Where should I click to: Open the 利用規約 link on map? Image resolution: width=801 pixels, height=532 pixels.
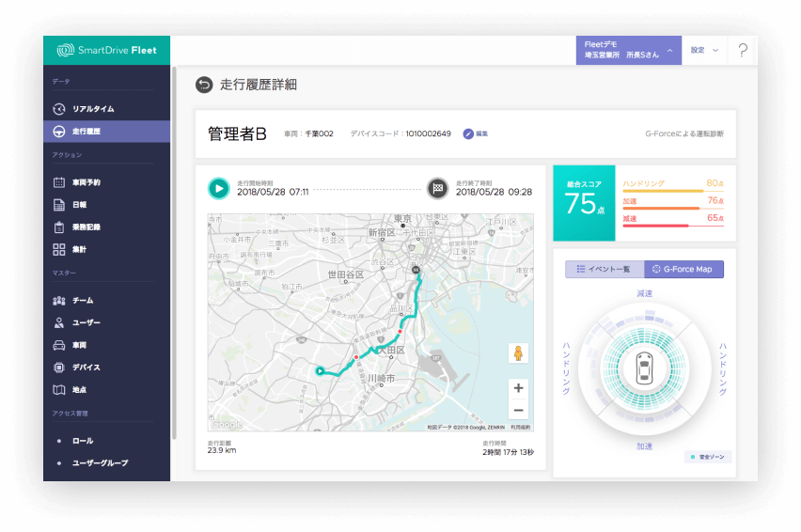[x=520, y=428]
